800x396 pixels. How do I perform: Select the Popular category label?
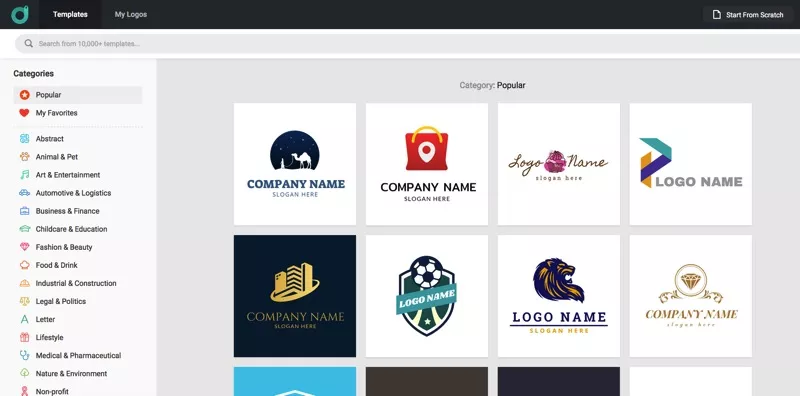[48, 95]
